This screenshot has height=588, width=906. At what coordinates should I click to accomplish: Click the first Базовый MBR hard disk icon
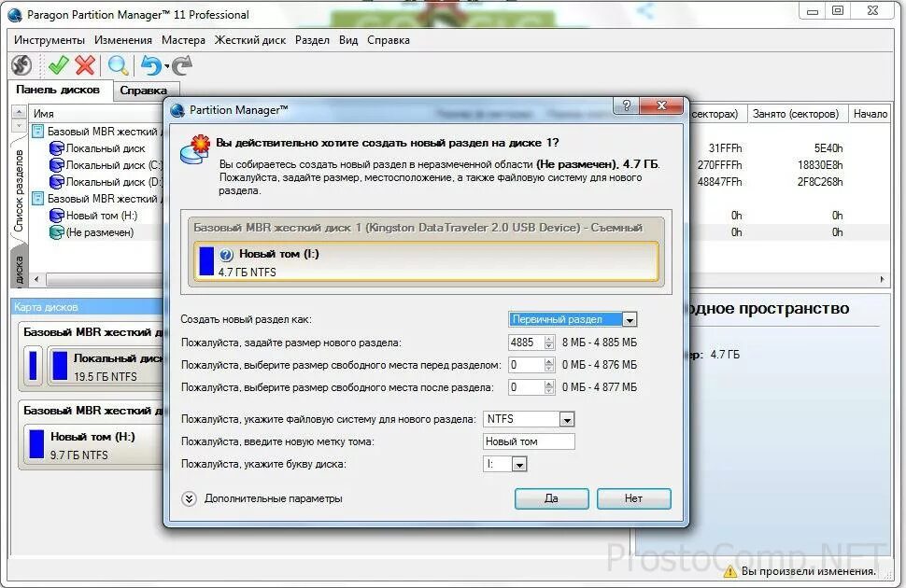37,132
